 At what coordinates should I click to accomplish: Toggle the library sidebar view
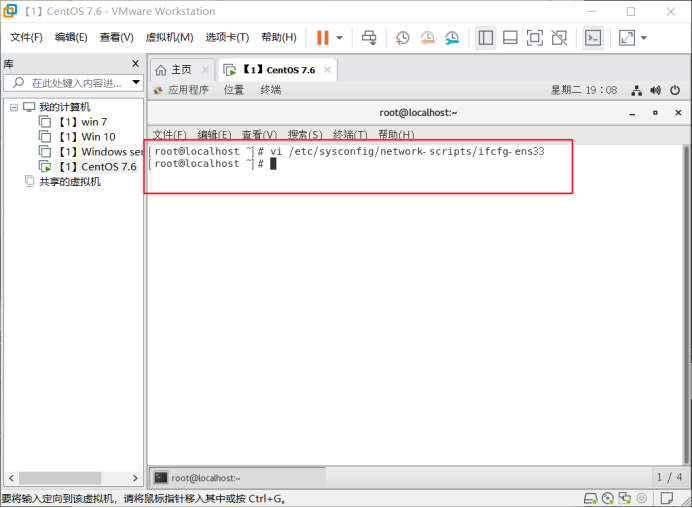(x=485, y=38)
